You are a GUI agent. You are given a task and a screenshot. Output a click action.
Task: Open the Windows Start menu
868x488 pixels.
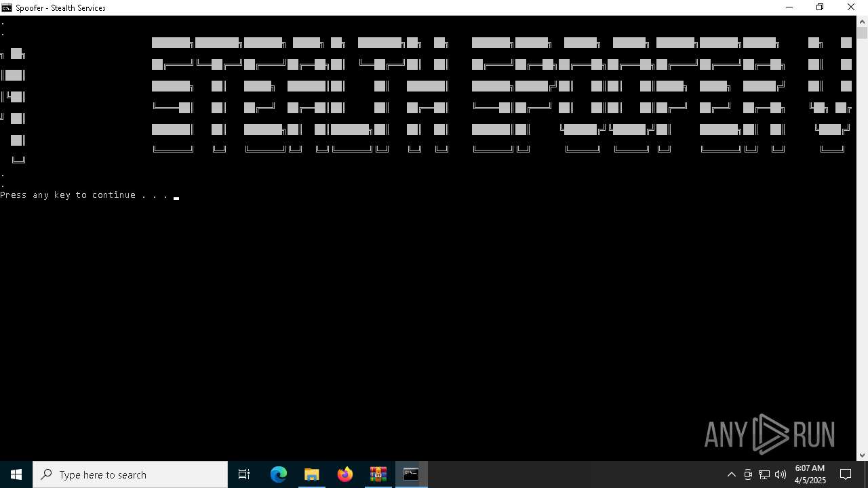pos(16,474)
